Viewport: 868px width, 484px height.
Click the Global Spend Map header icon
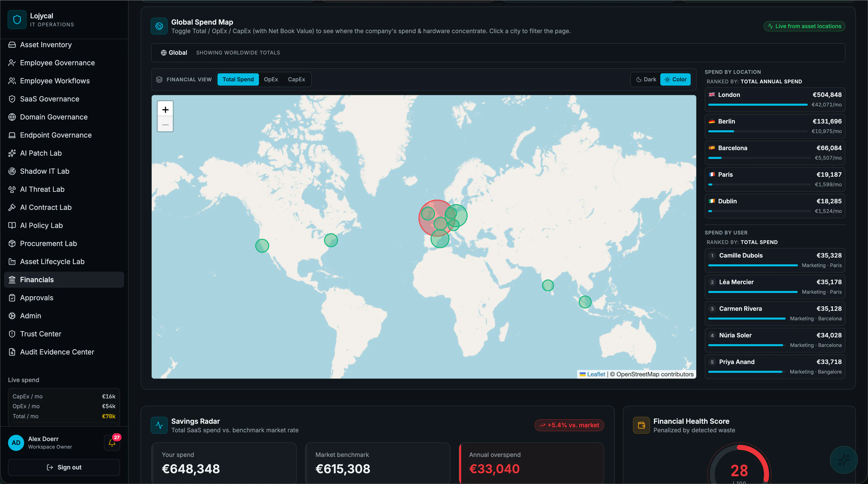159,26
